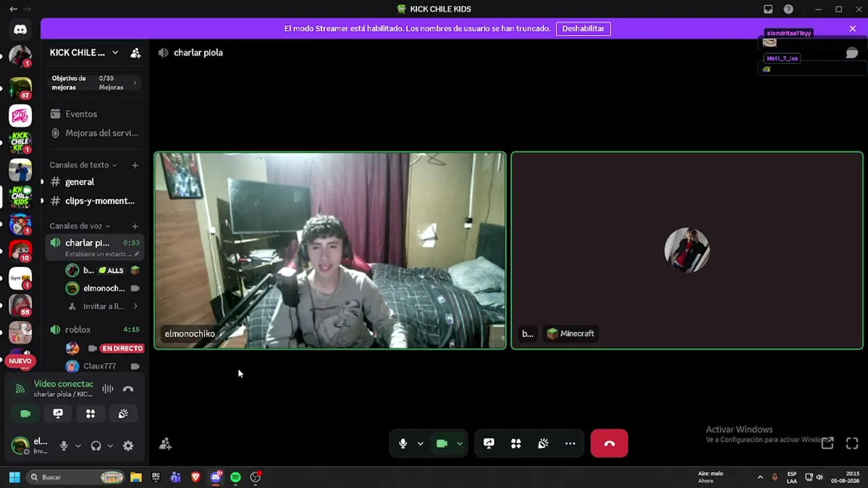Open the Gymhub server icon

coord(20,279)
